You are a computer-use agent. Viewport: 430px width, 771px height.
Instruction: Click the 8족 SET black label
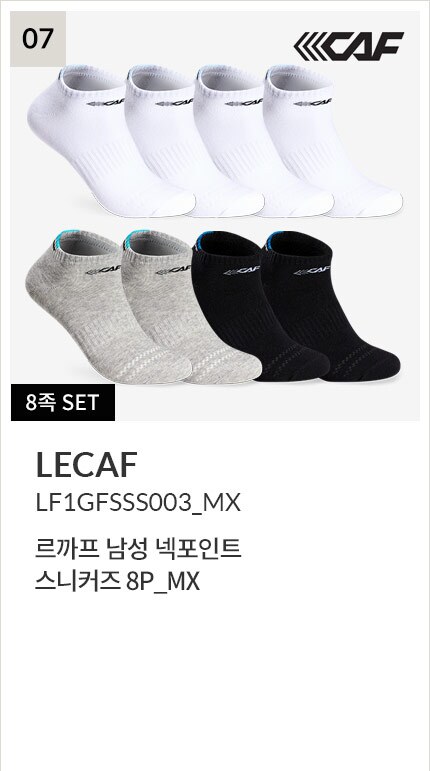click(x=63, y=402)
